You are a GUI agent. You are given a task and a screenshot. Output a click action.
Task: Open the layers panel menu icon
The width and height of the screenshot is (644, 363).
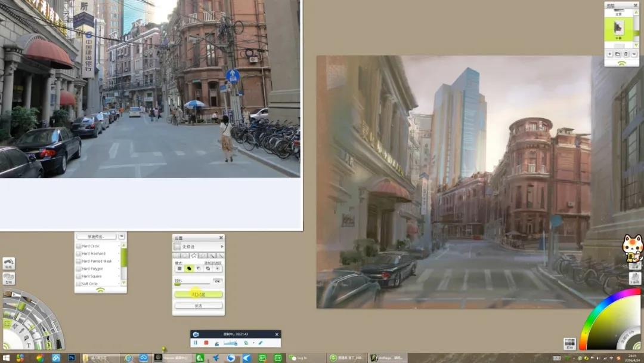click(634, 54)
